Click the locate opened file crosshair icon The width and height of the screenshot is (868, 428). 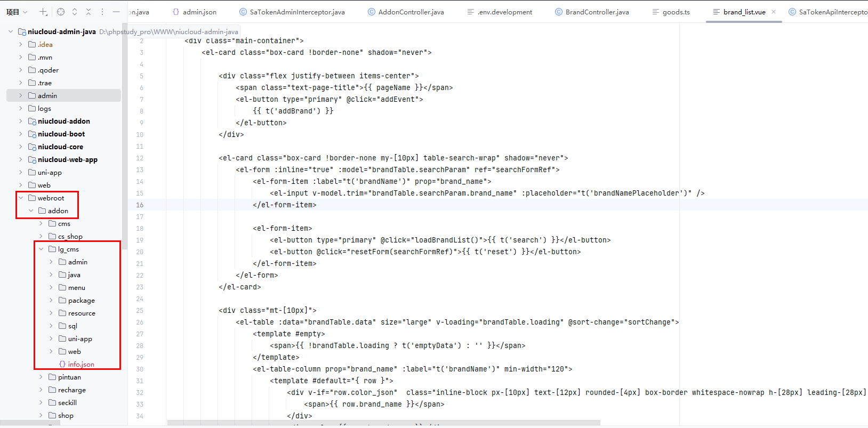pyautogui.click(x=61, y=12)
